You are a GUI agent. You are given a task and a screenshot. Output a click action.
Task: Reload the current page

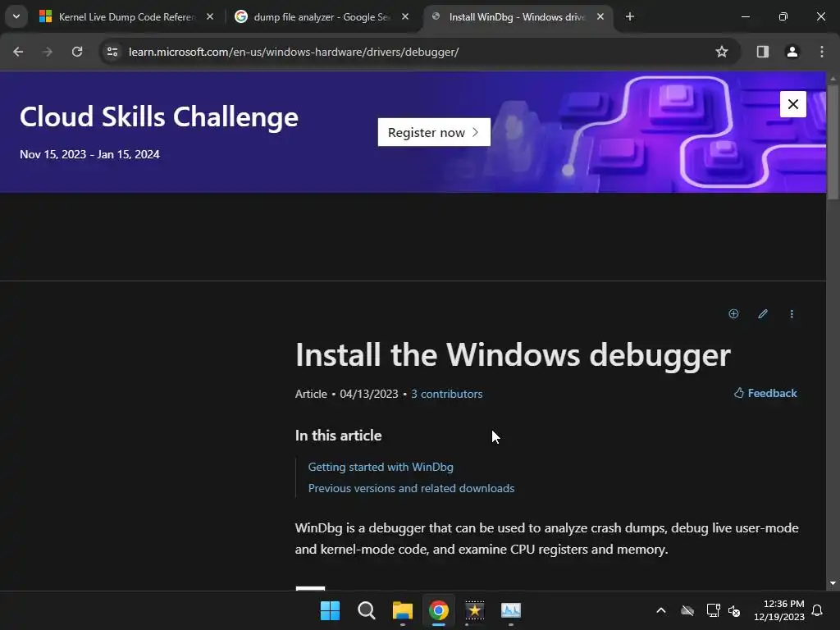77,52
